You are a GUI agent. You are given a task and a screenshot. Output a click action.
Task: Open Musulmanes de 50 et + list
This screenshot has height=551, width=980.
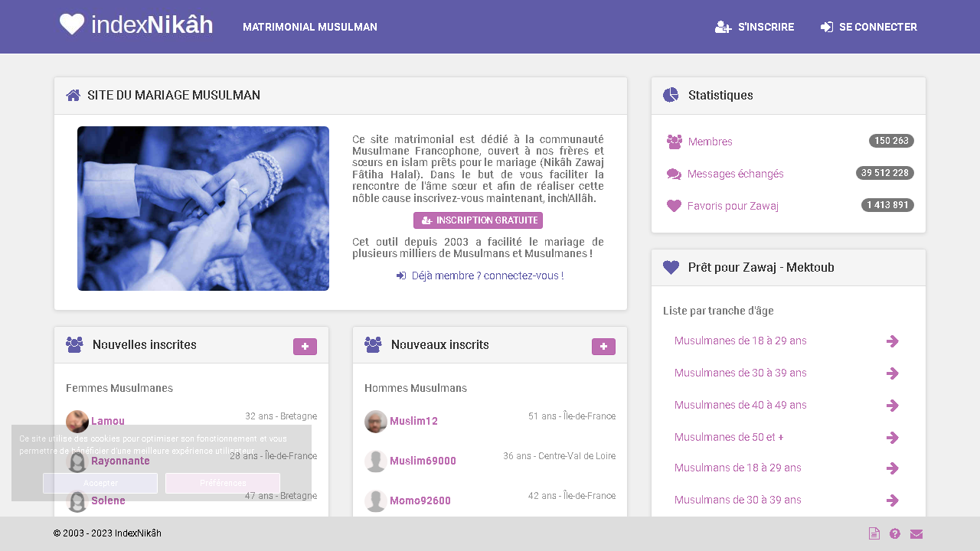click(x=729, y=437)
